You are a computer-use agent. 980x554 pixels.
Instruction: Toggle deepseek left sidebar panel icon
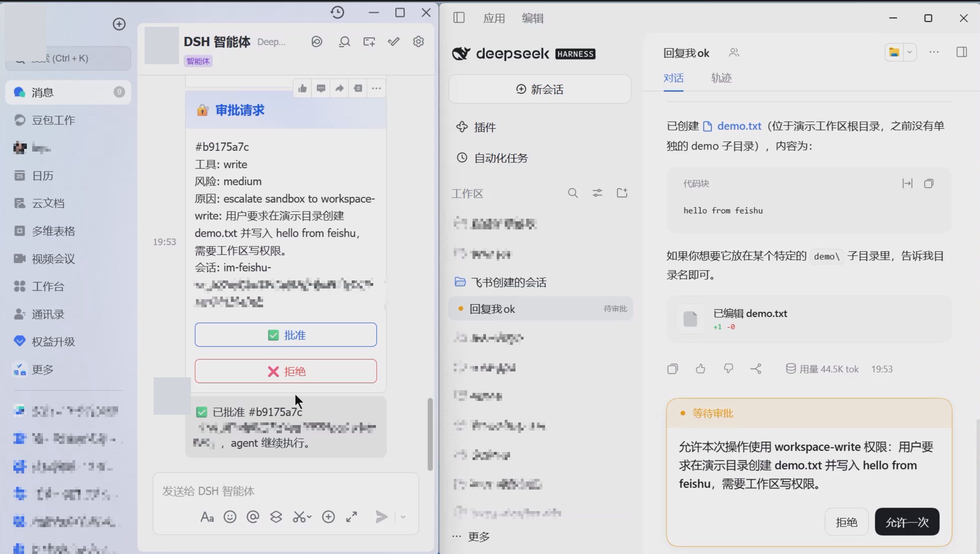point(459,18)
